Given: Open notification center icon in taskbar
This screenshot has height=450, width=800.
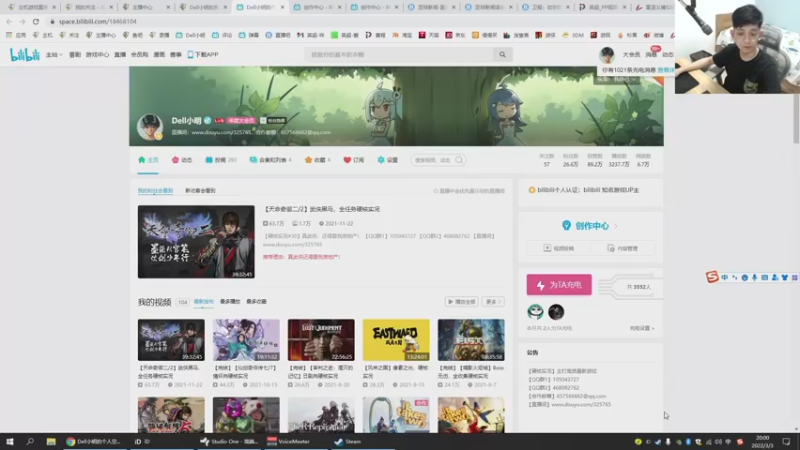Looking at the screenshot, I should coord(786,441).
